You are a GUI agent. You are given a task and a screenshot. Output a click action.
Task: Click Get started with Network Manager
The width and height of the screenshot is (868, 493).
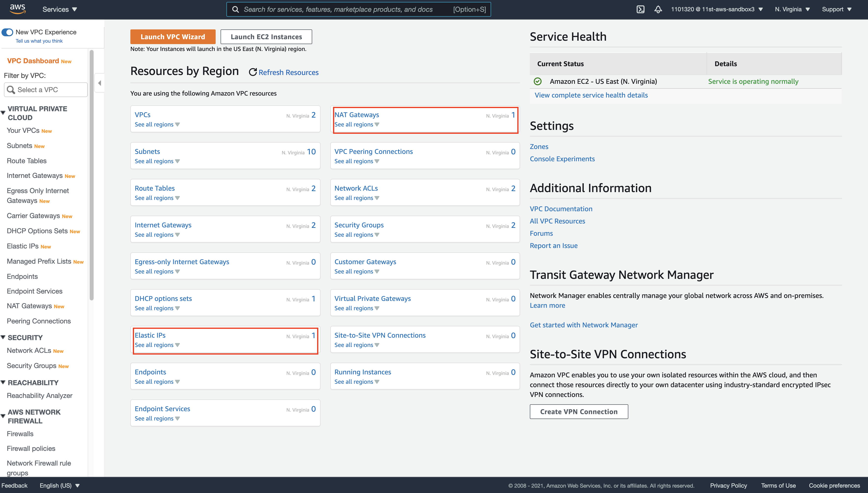click(x=584, y=325)
